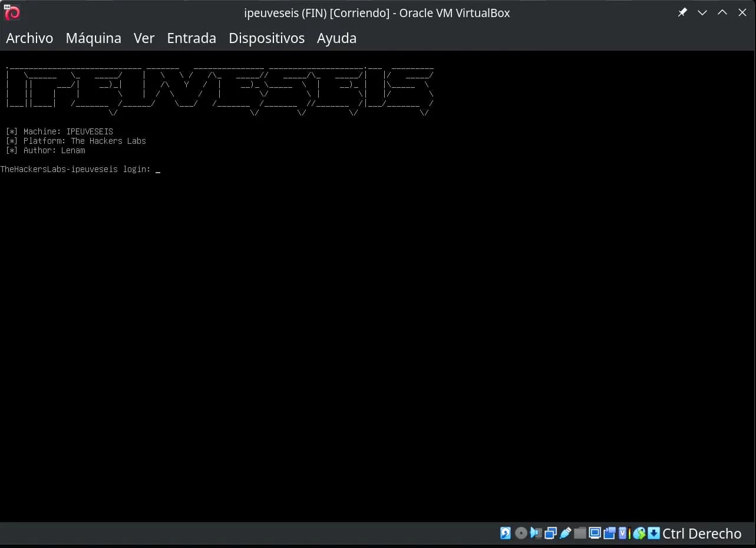Open the network adapter status icon
Image resolution: width=756 pixels, height=548 pixels.
[x=550, y=533]
